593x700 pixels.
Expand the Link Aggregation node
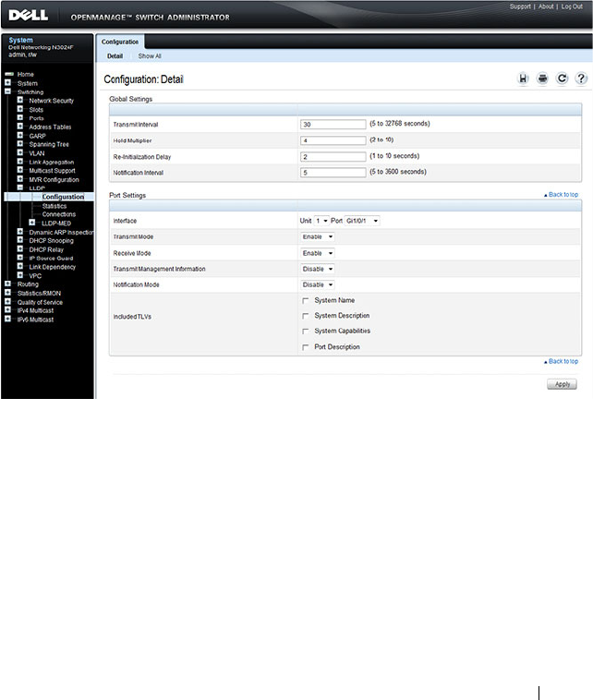click(20, 162)
